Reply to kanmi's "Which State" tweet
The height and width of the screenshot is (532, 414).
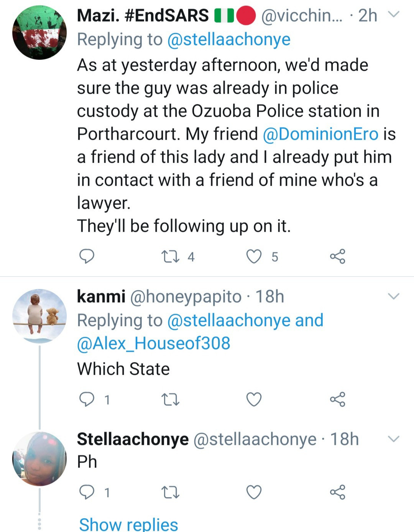pos(87,399)
